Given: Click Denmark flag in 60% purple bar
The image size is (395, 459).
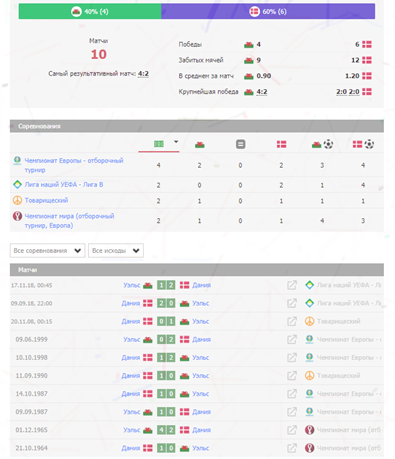Looking at the screenshot, I should (x=254, y=11).
